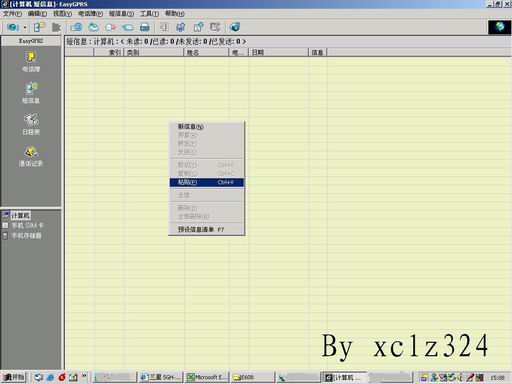Open the 短信息(S) menu in menu bar
The height and width of the screenshot is (384, 512).
point(121,13)
